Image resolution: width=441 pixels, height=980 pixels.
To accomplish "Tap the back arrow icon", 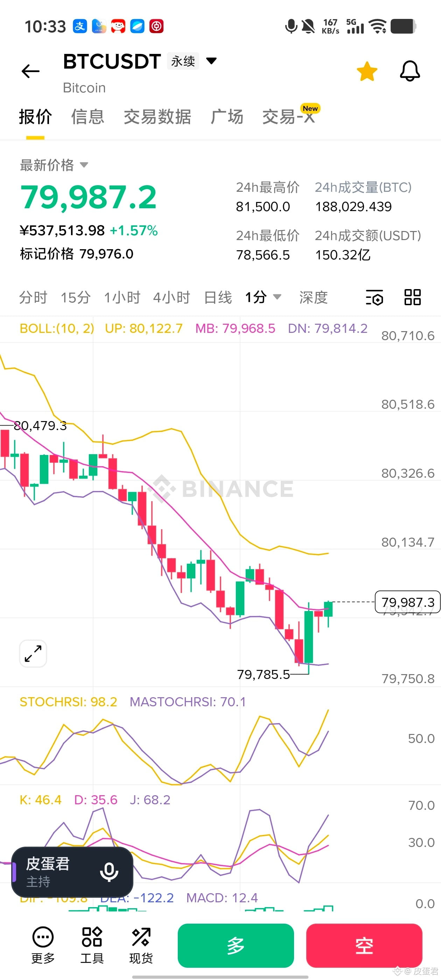I will [x=30, y=71].
